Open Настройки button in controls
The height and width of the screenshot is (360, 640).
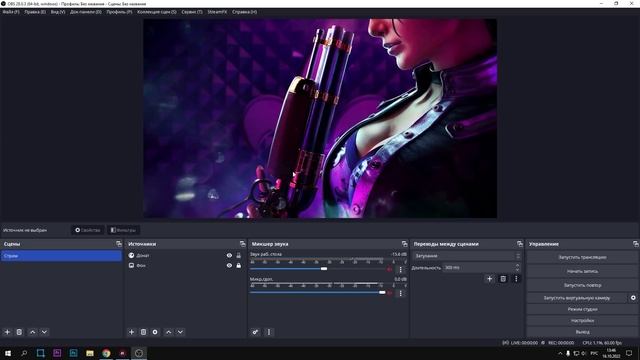click(582, 320)
